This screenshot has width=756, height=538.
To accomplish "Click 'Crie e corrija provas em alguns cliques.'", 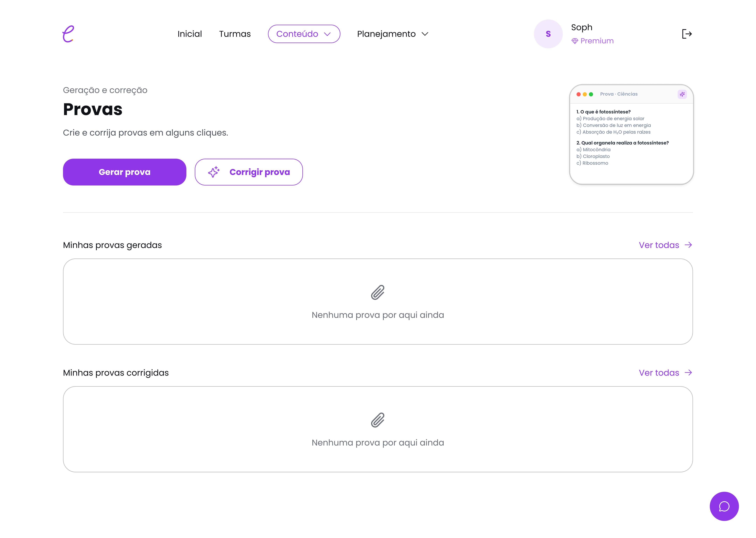I will [x=145, y=133].
